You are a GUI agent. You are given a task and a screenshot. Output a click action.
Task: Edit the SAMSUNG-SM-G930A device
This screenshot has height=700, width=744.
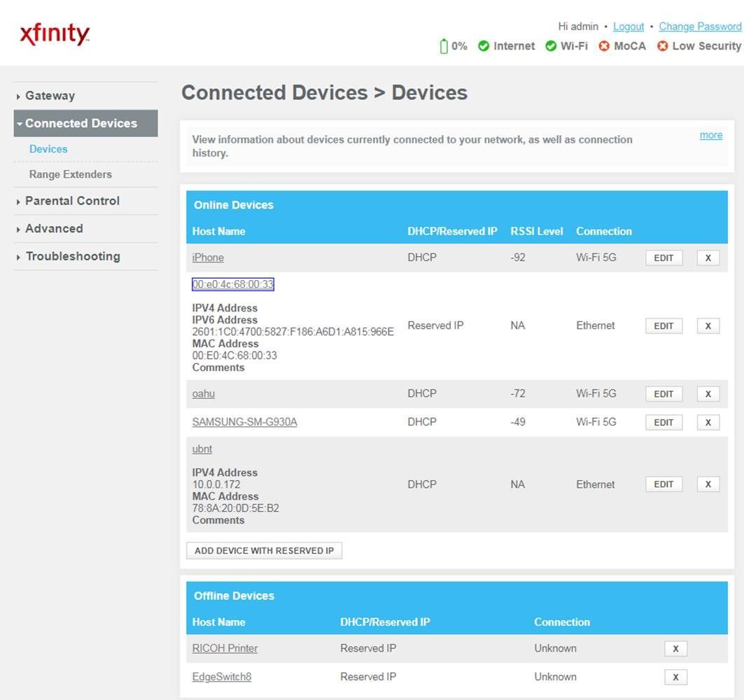pyautogui.click(x=663, y=422)
